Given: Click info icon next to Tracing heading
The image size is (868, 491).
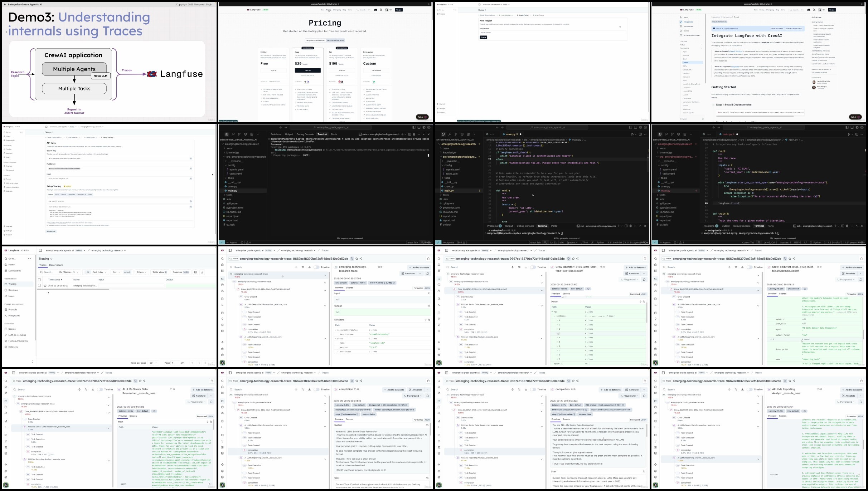Looking at the screenshot, I should (52, 259).
